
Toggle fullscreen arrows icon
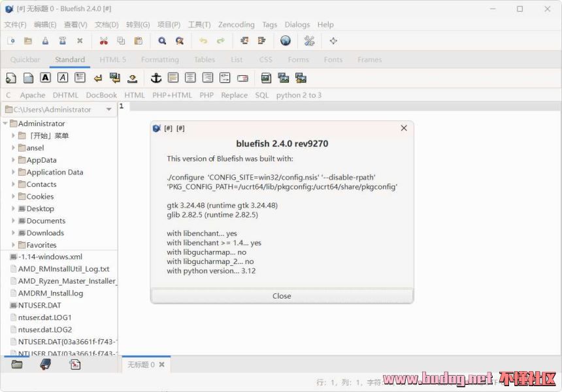(x=333, y=41)
